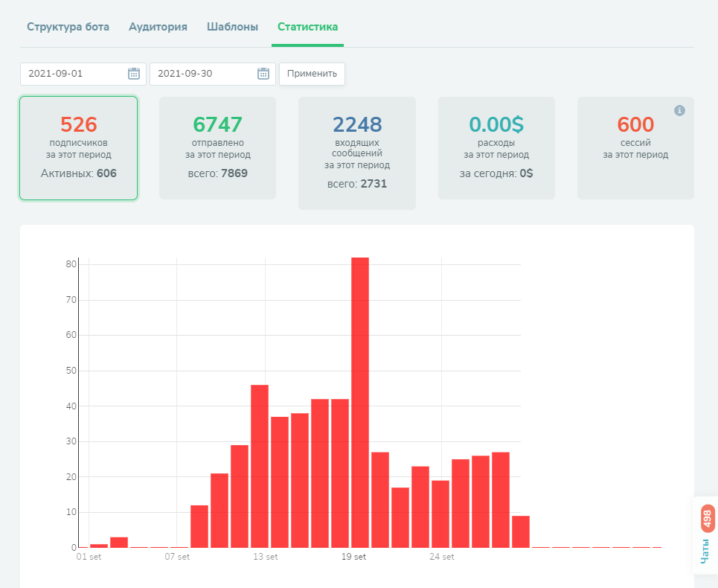Viewport: 718px width, 588px height.
Task: Select the 526 подписчиков stat card
Action: tap(78, 148)
